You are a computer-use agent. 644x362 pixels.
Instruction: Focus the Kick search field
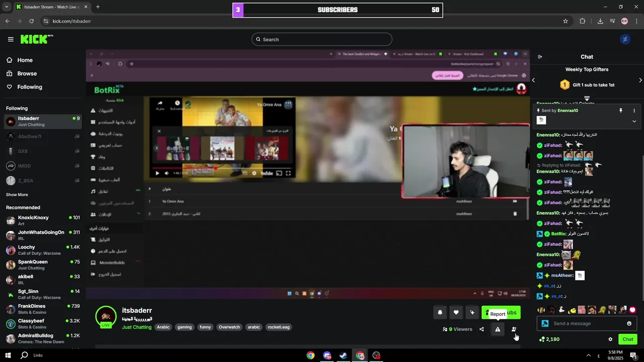[x=322, y=39]
